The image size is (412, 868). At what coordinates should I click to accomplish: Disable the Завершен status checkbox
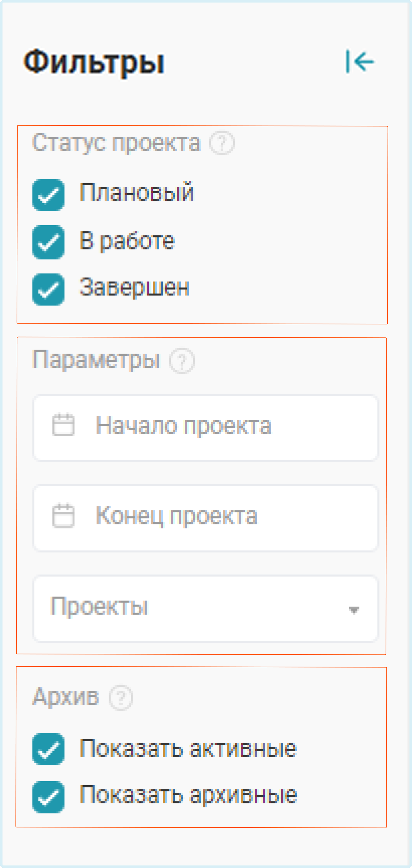48,289
